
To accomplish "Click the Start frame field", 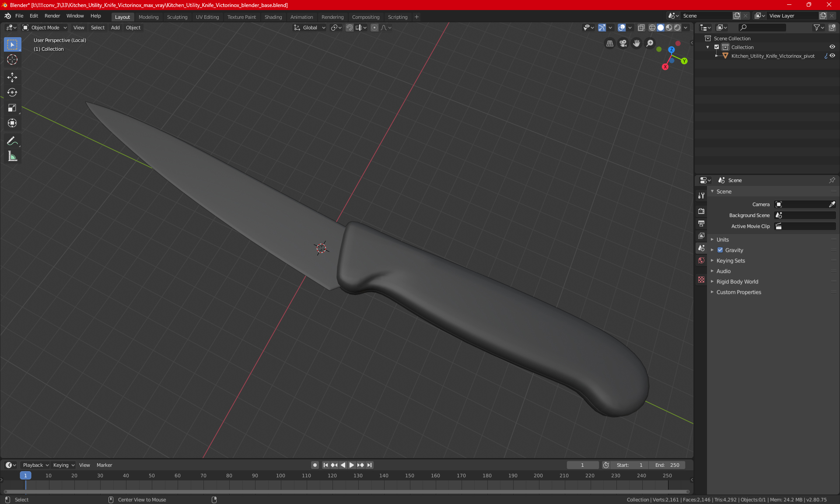I will coord(630,465).
